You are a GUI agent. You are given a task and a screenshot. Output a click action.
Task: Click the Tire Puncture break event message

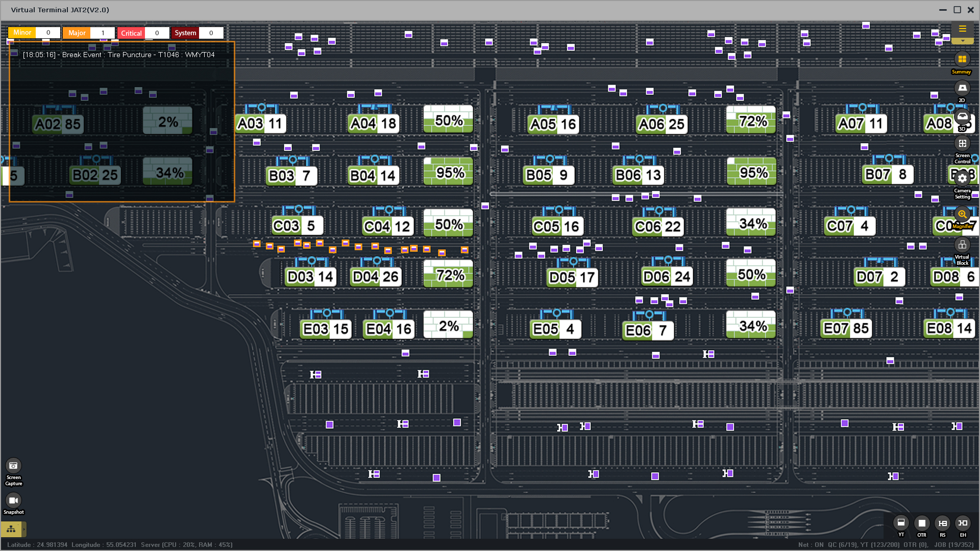[118, 55]
